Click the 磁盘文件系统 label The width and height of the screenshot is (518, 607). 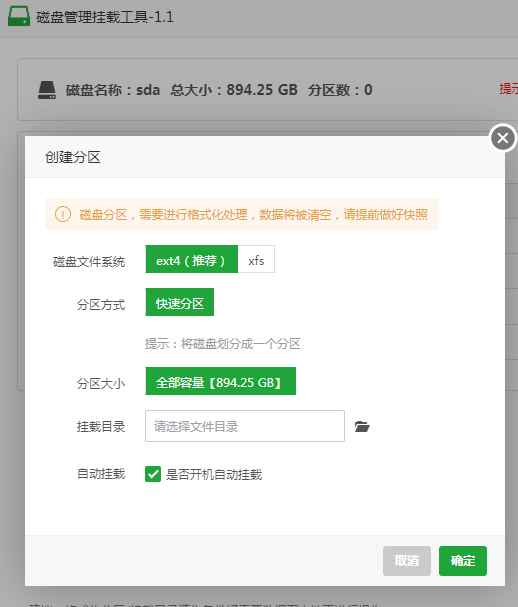(89, 262)
